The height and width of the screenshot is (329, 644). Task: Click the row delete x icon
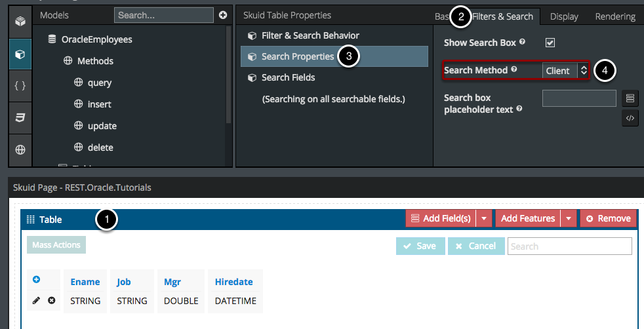[x=51, y=301]
